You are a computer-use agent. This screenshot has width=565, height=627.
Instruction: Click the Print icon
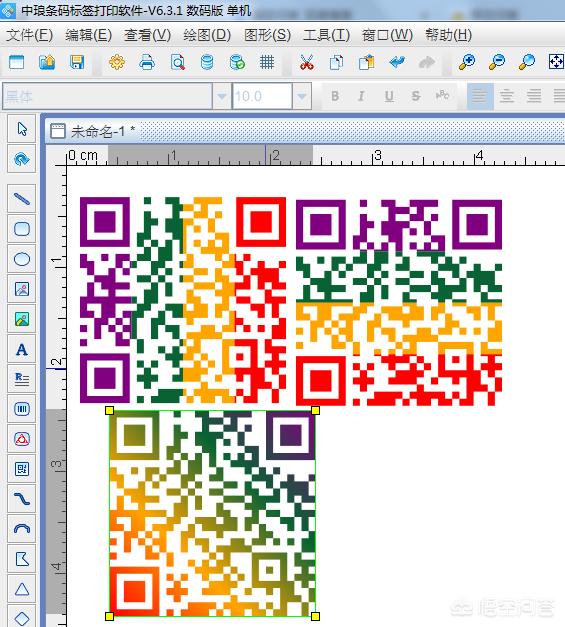147,62
